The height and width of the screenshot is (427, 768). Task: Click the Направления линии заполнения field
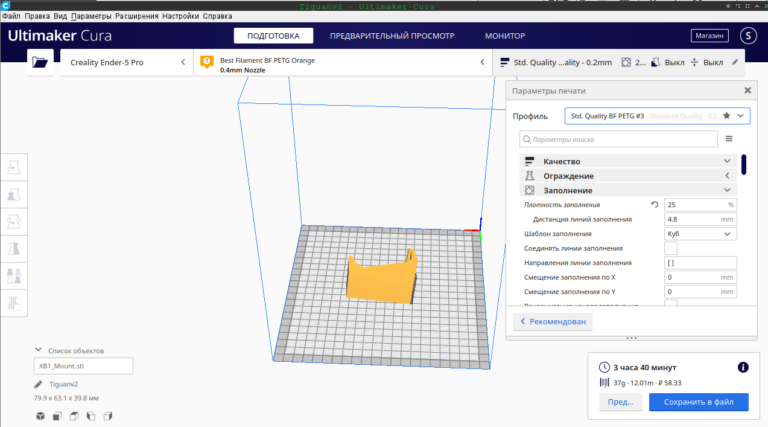click(700, 263)
